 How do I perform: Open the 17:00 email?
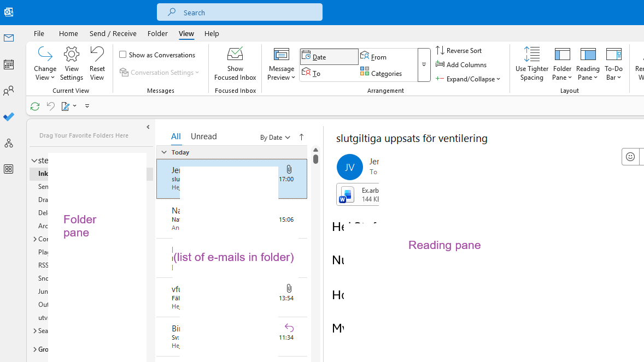[232, 179]
